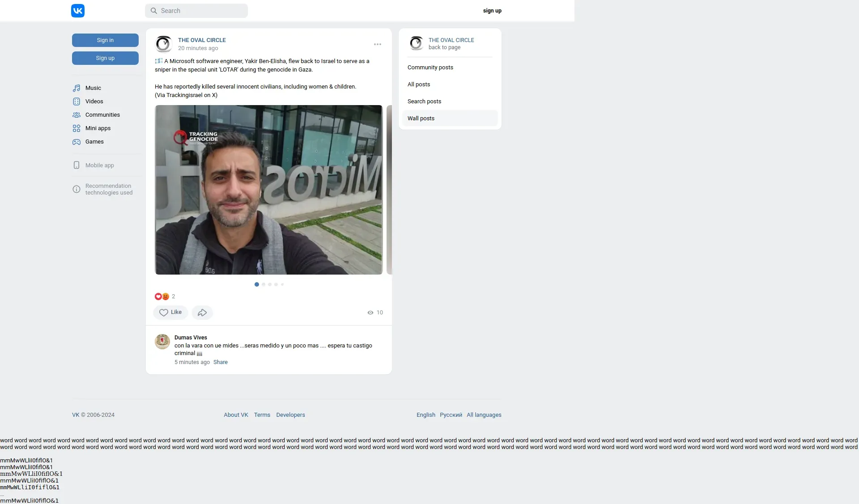This screenshot has width=859, height=504.
Task: Click the share arrow icon under post
Action: [202, 313]
